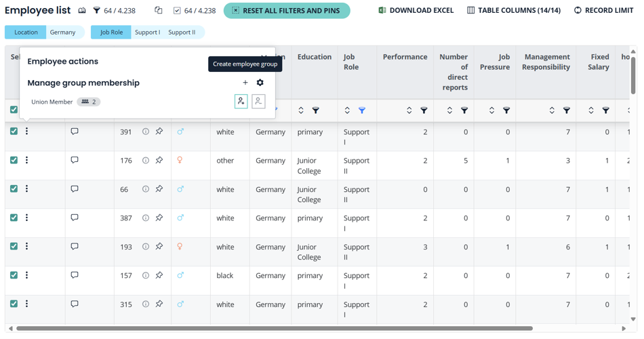The height and width of the screenshot is (339, 644).
Task: Reset all filters and pins
Action: pos(287,11)
